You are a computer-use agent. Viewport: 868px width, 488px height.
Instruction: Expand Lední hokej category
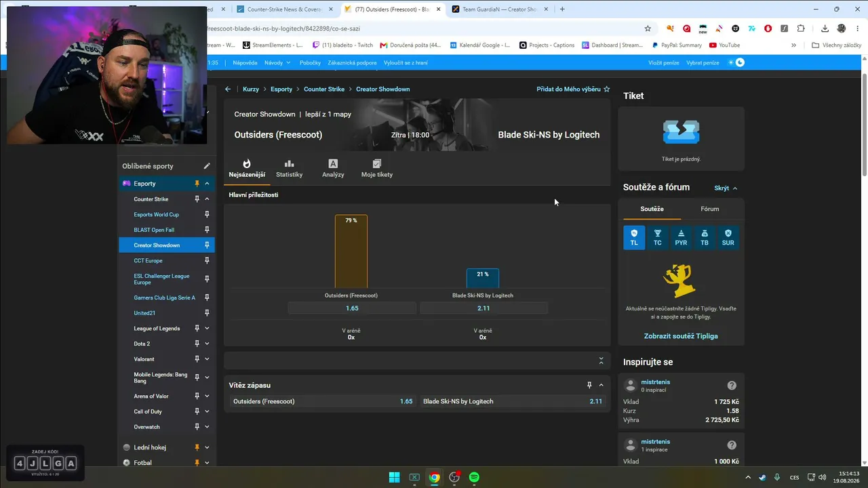tap(207, 447)
